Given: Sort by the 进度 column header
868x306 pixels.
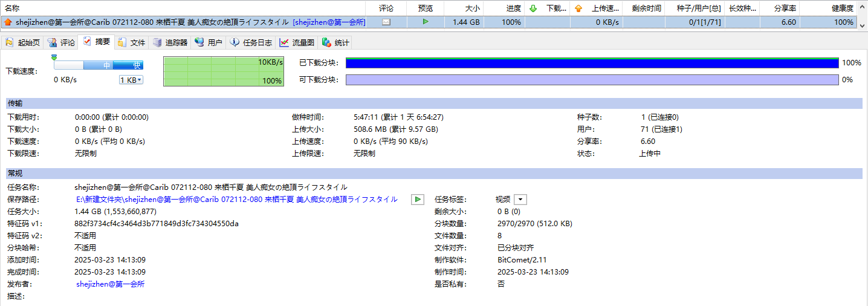Looking at the screenshot, I should (504, 8).
